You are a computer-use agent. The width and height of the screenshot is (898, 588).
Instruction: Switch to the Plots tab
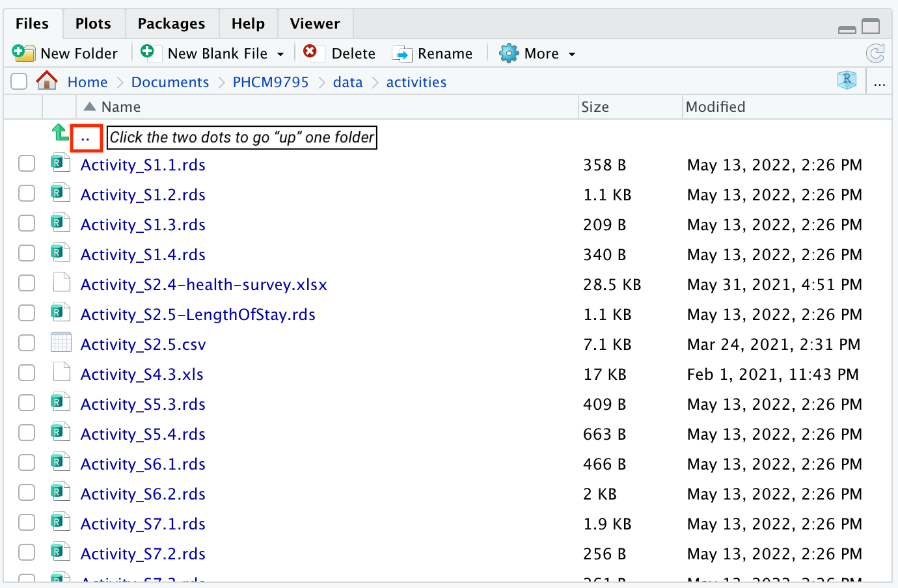(x=93, y=24)
